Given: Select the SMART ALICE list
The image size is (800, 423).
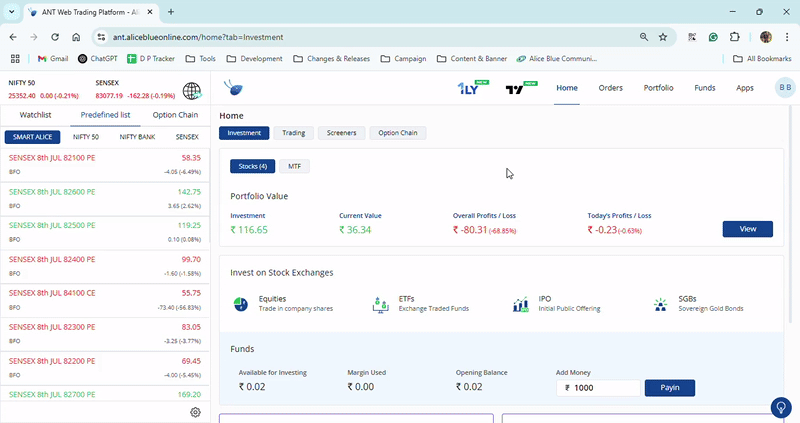Looking at the screenshot, I should pos(33,137).
